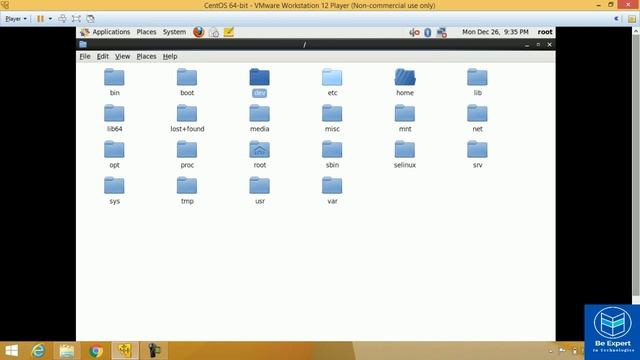Send Ctrl+Alt+Del to the VM
The height and width of the screenshot is (360, 640).
point(62,19)
